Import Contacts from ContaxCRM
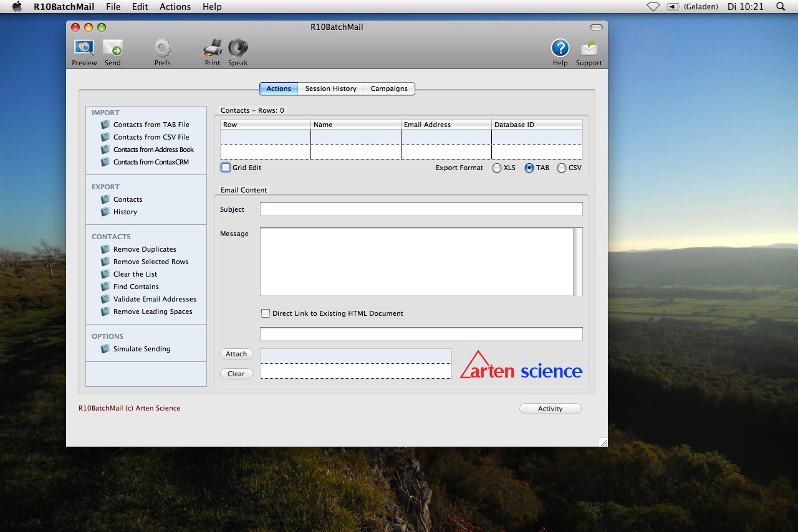This screenshot has height=532, width=798. (x=151, y=162)
